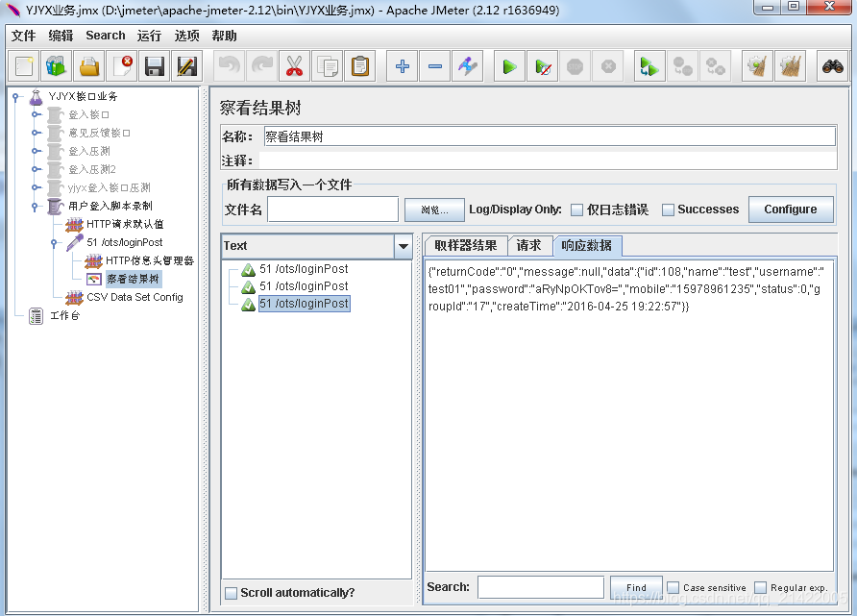Click the Open file folder icon

(89, 66)
